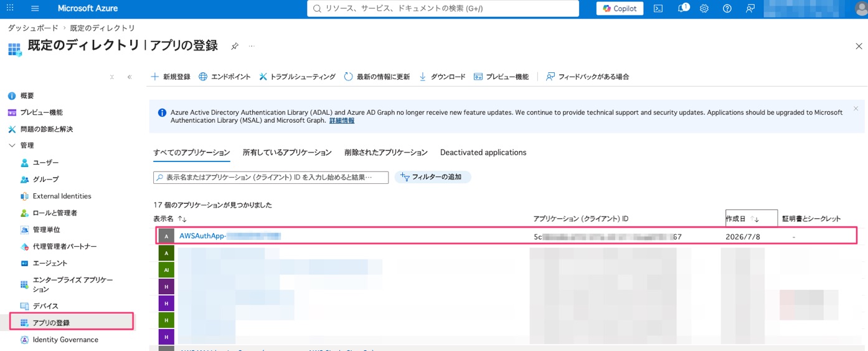Open the feedback person icon in header
Image resolution: width=868 pixels, height=351 pixels.
pos(750,9)
